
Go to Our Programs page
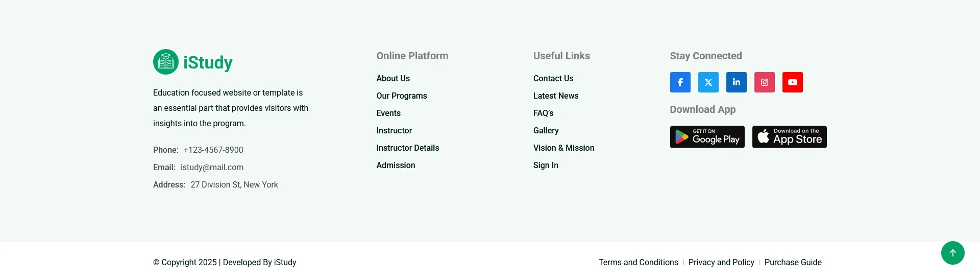402,96
